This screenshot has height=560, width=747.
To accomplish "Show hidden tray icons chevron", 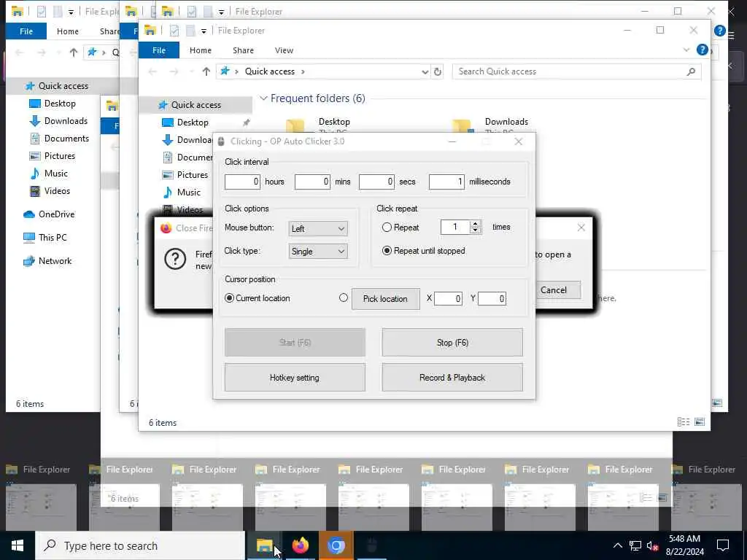I will pyautogui.click(x=617, y=545).
